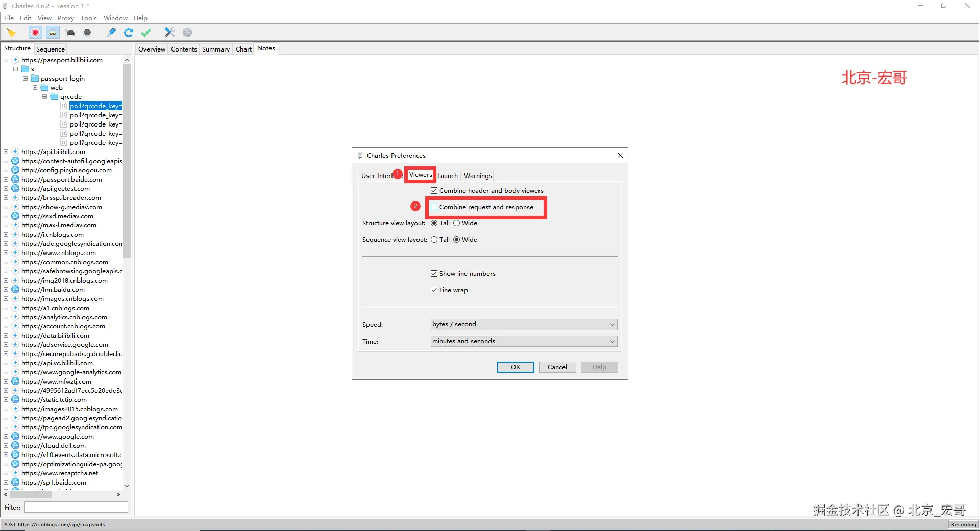The height and width of the screenshot is (531, 980).
Task: Select Wide for Structure view layout
Action: click(457, 223)
